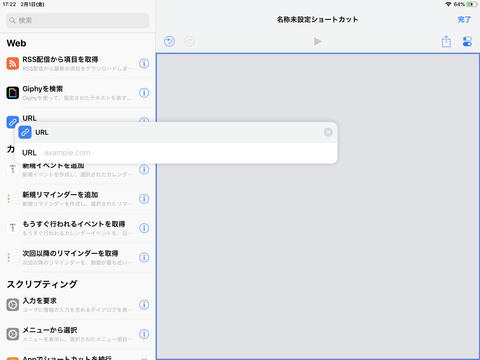Open info for 次回以降のリマインダーを取得
This screenshot has height=360, width=480.
coord(144,257)
